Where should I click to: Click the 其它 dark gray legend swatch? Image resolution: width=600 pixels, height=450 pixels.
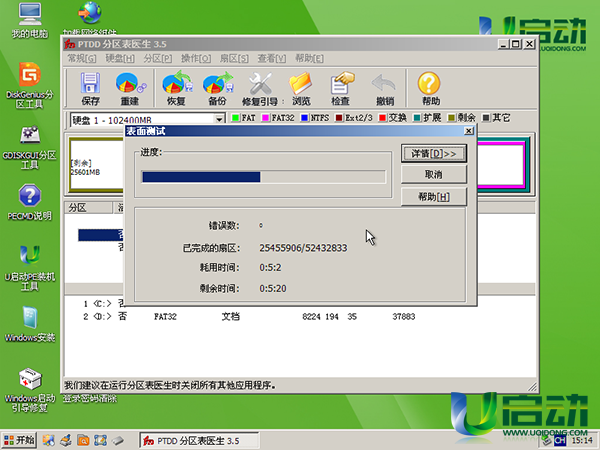coord(486,118)
